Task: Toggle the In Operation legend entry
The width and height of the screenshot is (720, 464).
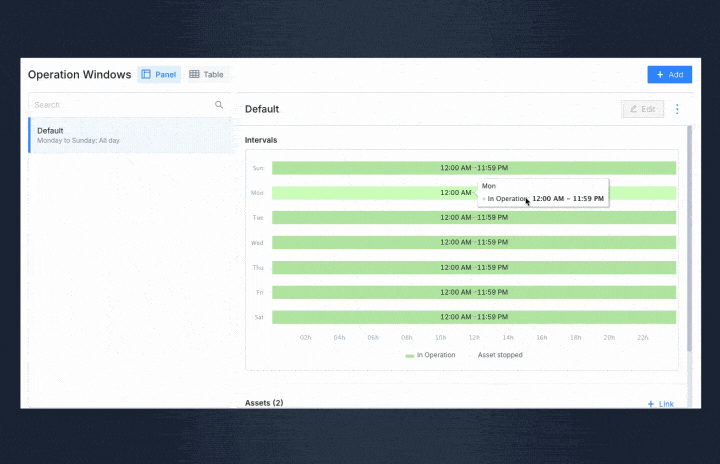Action: [x=430, y=355]
